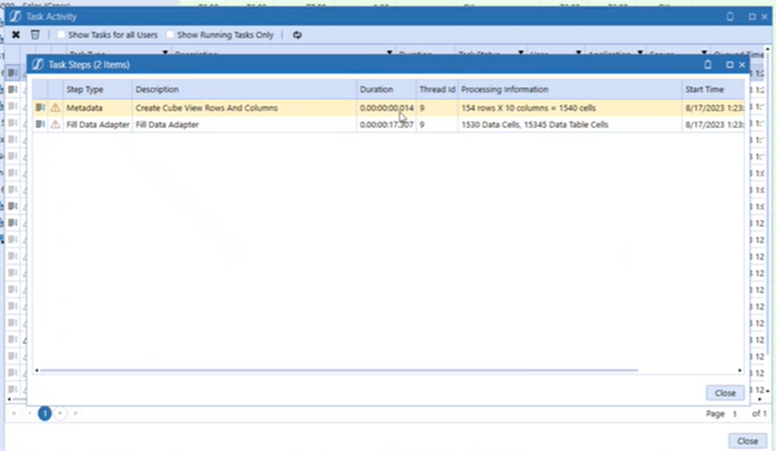The image size is (776, 451).
Task: Click the cancel task X icon
Action: [15, 35]
